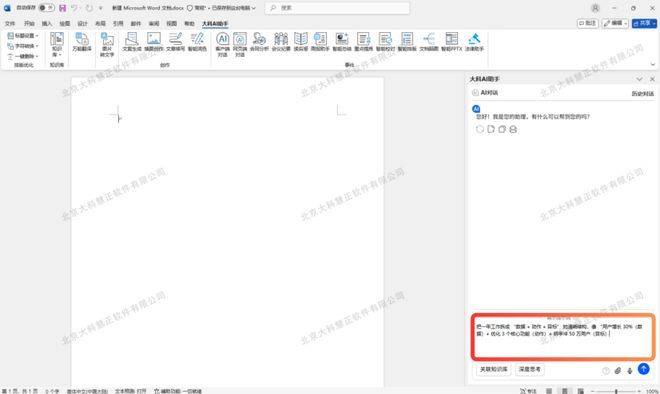Screen dimensions: 660x394
Task: Open 历史对话 in the assistant pane
Action: pyautogui.click(x=643, y=94)
